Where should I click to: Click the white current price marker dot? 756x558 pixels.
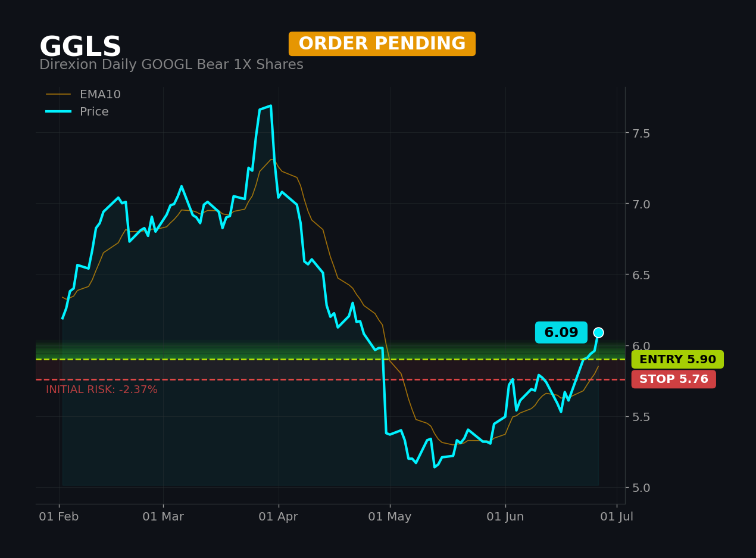point(598,333)
